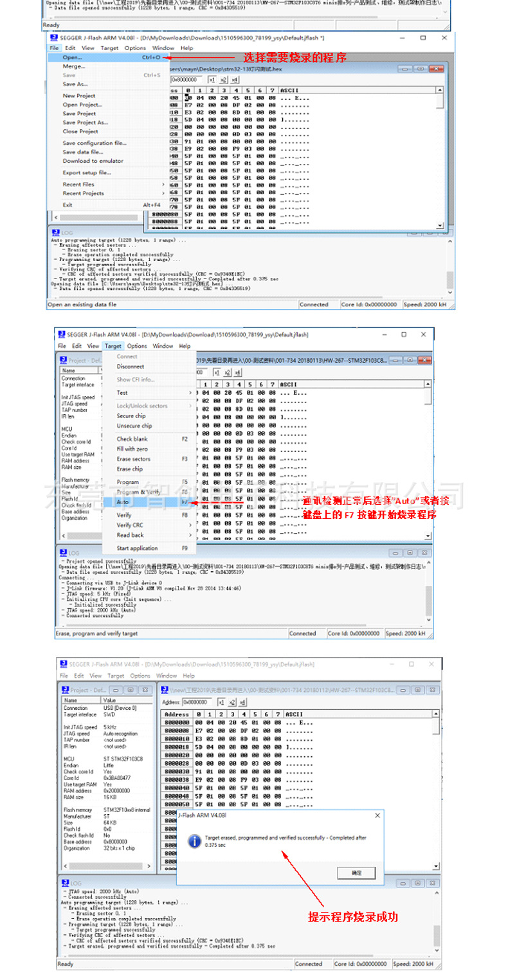This screenshot has height=980, width=508.
Task: Click x4 width icon in File-menu window
Action: tap(234, 80)
